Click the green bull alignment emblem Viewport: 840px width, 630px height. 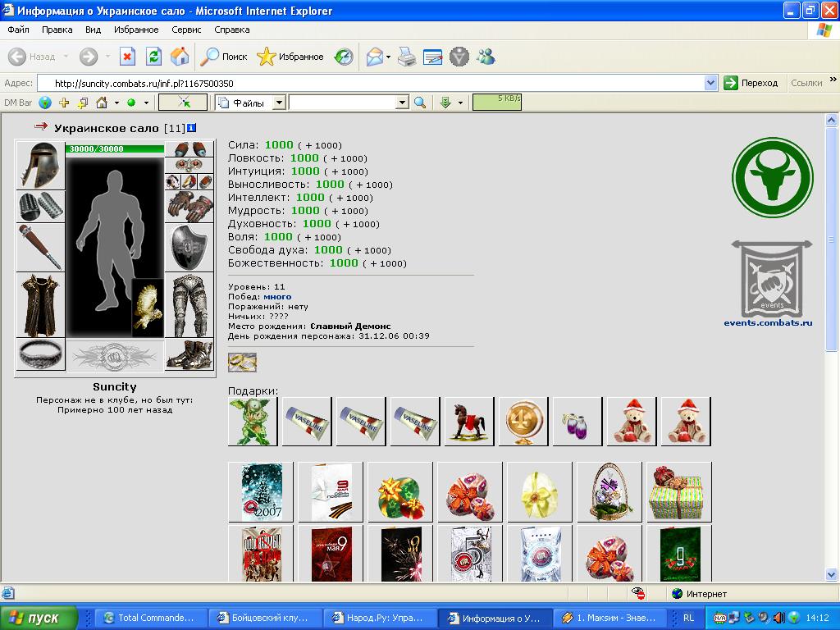[x=773, y=177]
